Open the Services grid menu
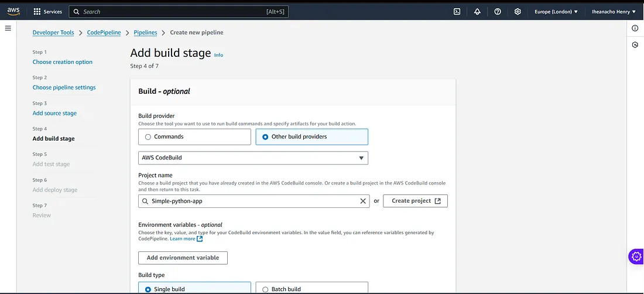This screenshot has height=294, width=644. 37,12
